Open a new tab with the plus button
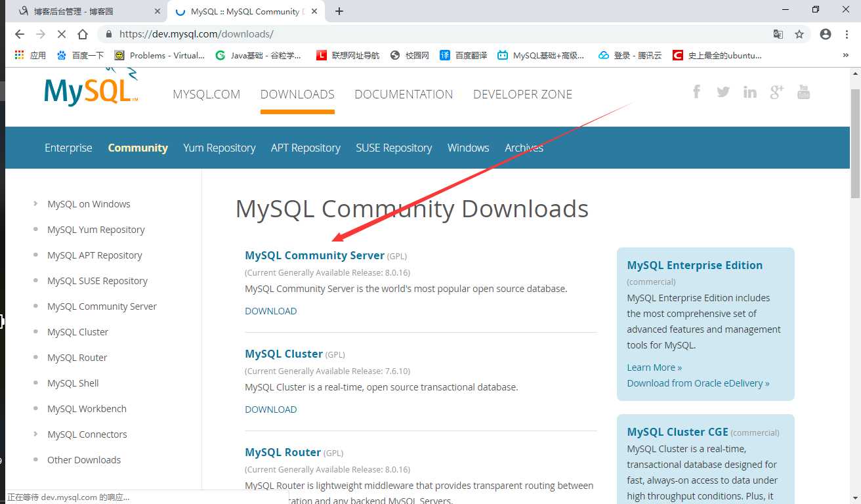This screenshot has width=861, height=504. (x=339, y=11)
